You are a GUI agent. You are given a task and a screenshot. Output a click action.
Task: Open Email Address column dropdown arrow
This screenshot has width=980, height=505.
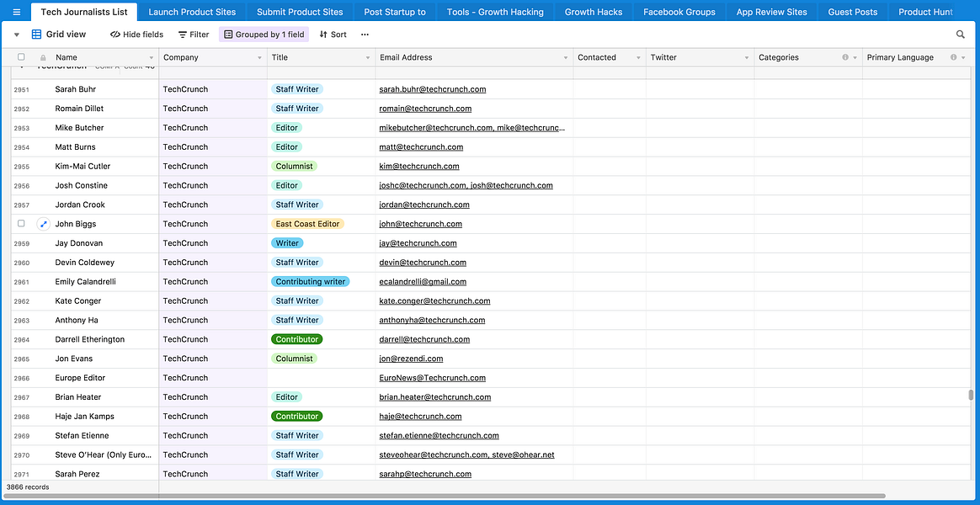pos(566,57)
